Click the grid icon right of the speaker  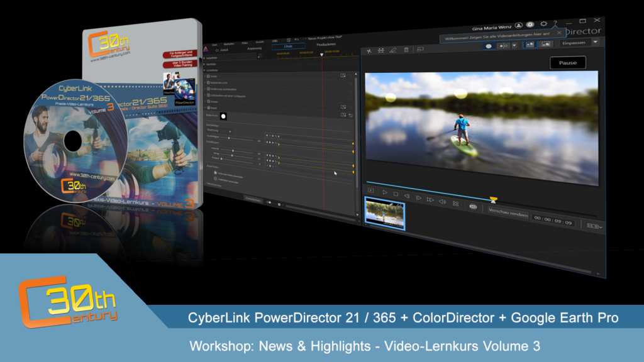pyautogui.click(x=455, y=204)
